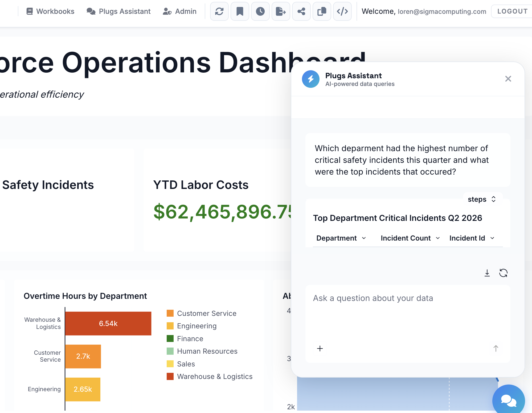532x413 pixels.
Task: Open the Department column dropdown
Action: point(364,238)
